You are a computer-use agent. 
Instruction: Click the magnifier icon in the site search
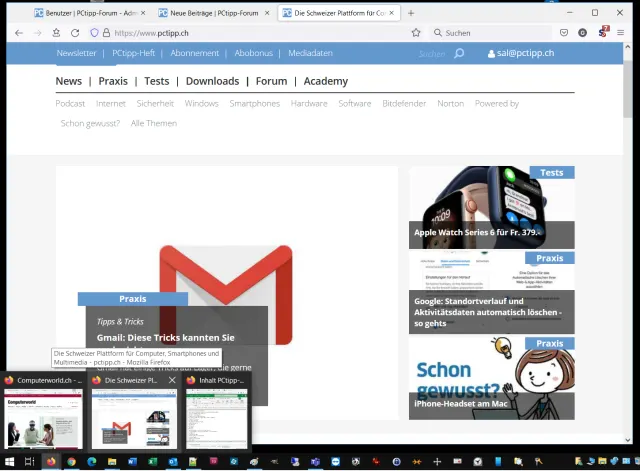459,53
